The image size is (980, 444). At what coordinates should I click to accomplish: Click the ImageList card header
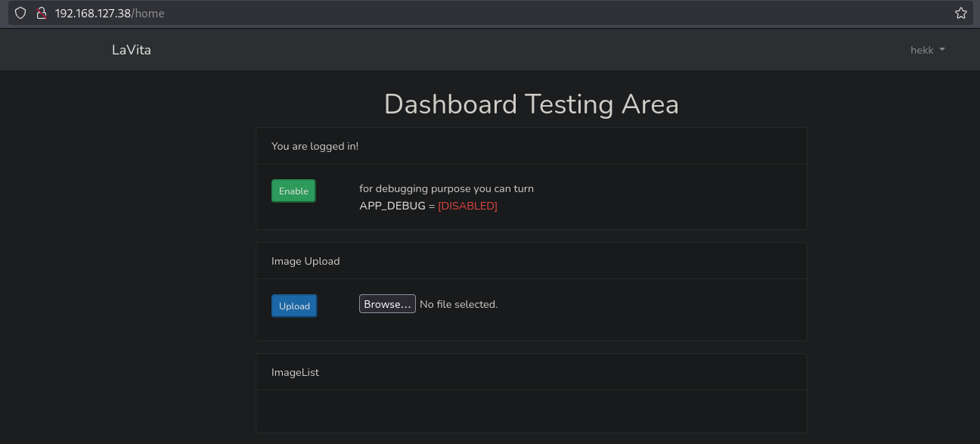coord(295,372)
